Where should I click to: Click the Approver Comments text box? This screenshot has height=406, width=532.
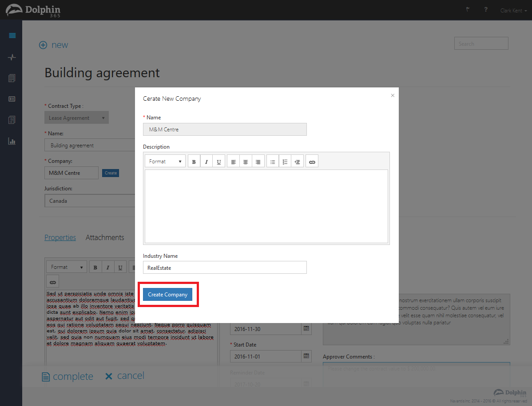click(x=416, y=374)
